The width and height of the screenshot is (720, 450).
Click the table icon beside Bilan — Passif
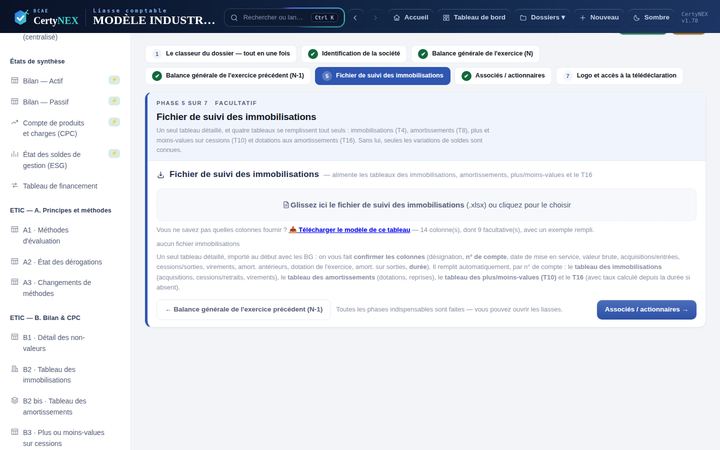point(15,101)
